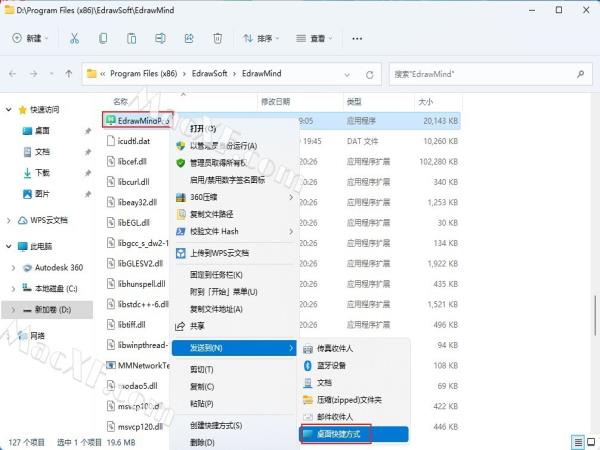The image size is (600, 450).
Task: Switch to large icons view in status bar
Action: 591,442
